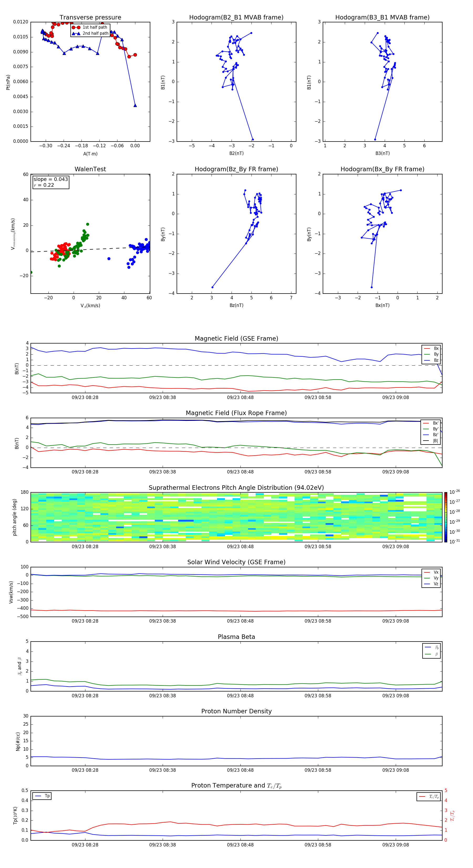
Task: Click the 'Hodogram(B3_B1 MVAB frame)' title
Action: point(382,18)
